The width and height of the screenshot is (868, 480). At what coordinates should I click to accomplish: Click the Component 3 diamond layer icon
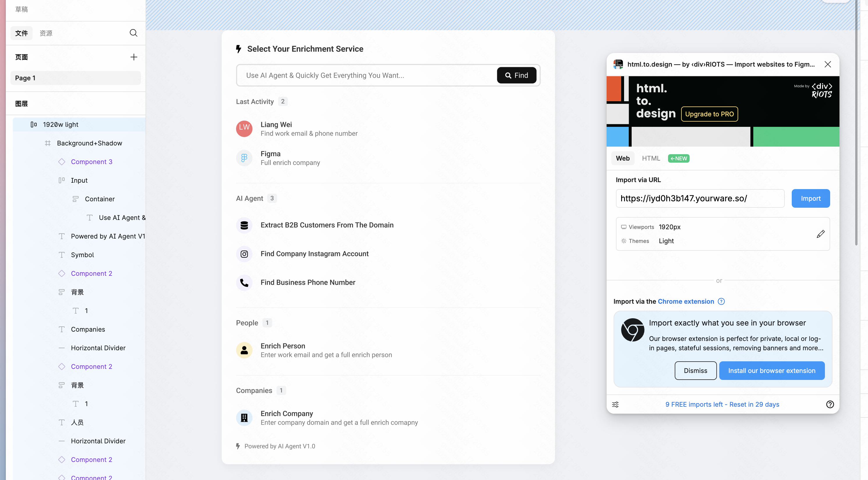click(x=62, y=162)
